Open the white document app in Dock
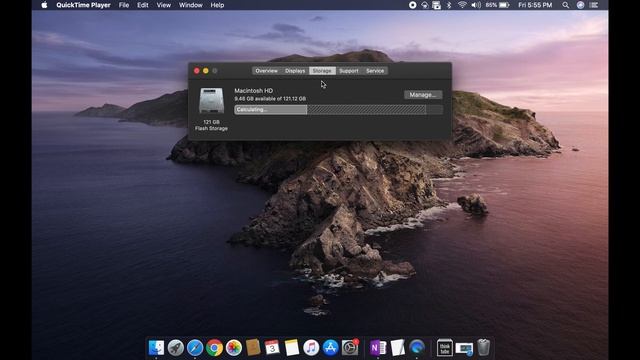 tap(397, 348)
